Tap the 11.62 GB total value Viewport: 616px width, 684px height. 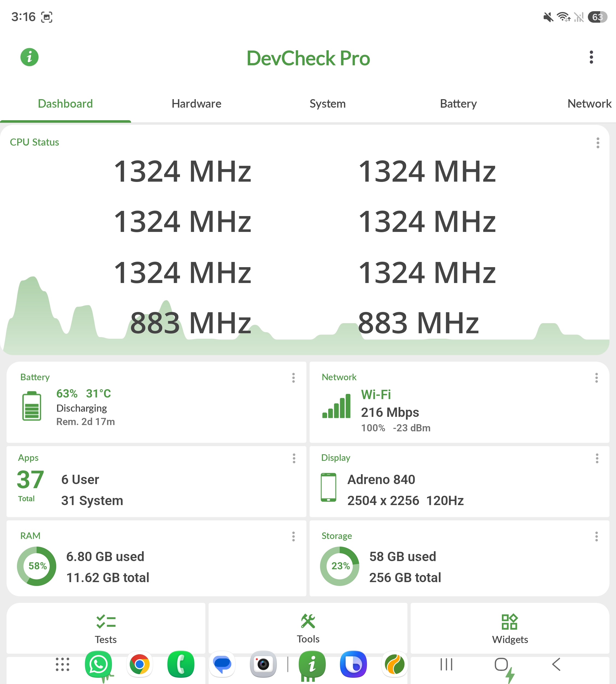coord(108,578)
